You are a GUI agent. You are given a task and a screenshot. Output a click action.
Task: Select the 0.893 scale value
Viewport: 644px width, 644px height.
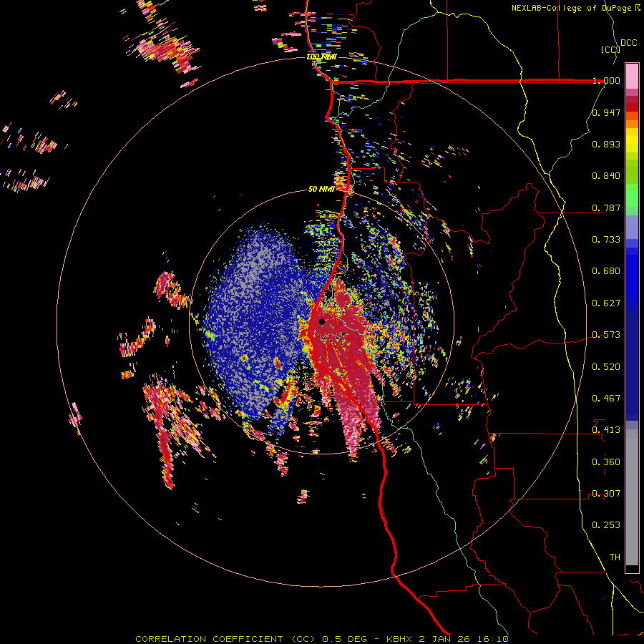pyautogui.click(x=606, y=144)
